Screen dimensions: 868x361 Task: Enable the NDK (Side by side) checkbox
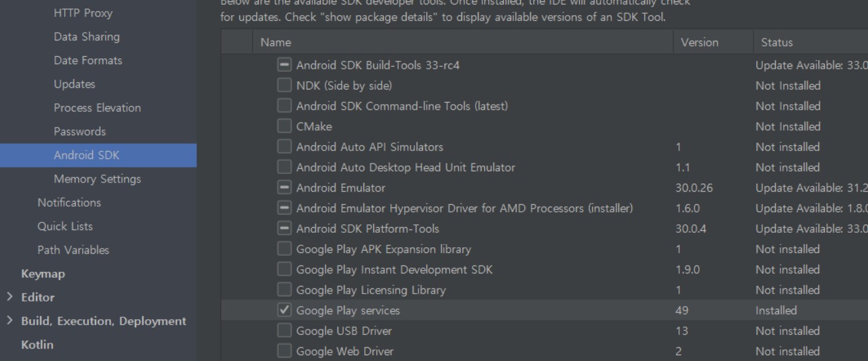[284, 85]
